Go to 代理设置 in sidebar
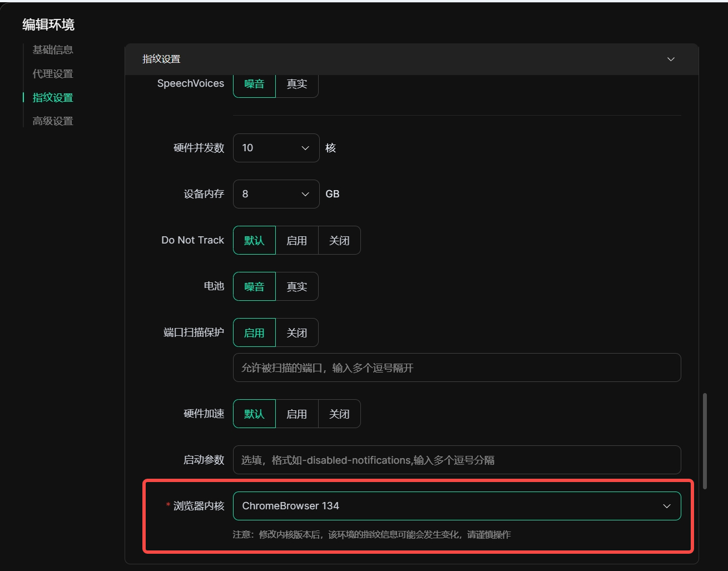This screenshot has height=571, width=728. (53, 73)
